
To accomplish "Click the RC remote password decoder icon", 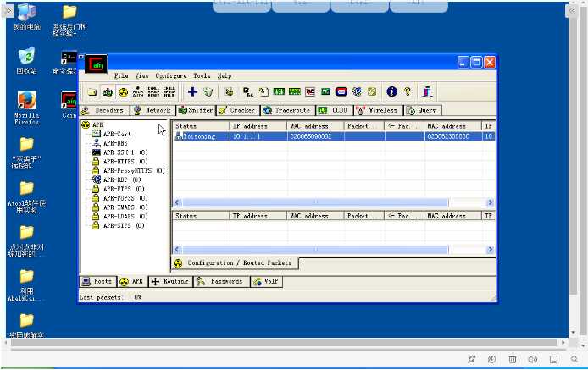I will [310, 91].
